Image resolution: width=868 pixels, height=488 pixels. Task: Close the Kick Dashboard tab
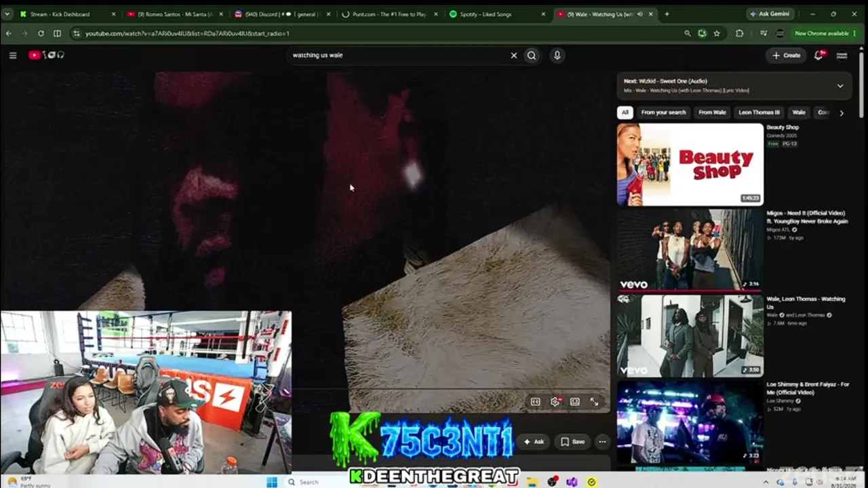pyautogui.click(x=113, y=14)
